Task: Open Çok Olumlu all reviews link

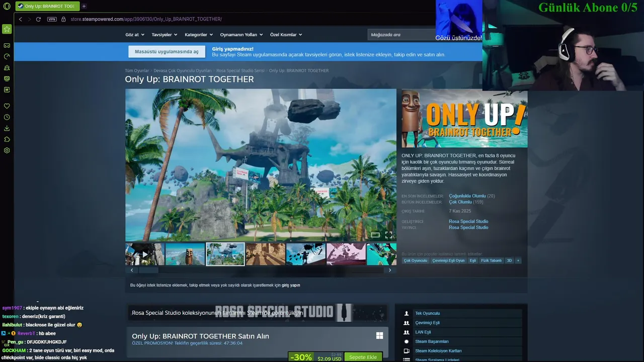Action: 460,202
